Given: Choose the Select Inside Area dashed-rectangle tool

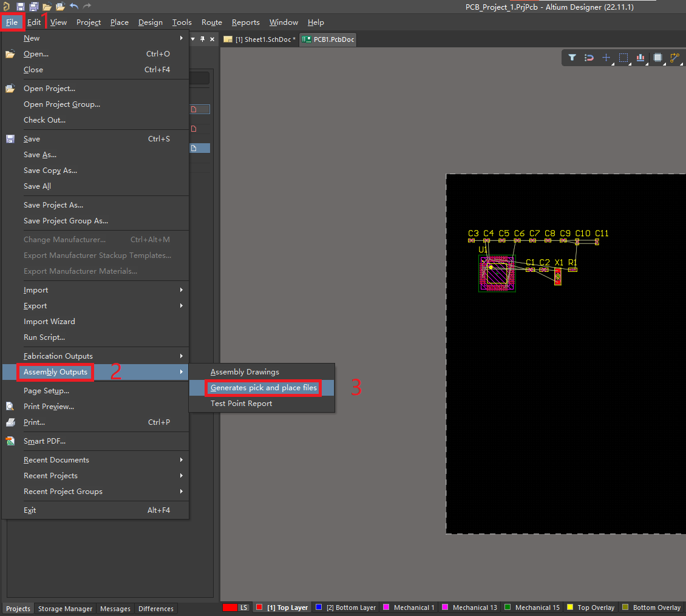Looking at the screenshot, I should coord(623,57).
